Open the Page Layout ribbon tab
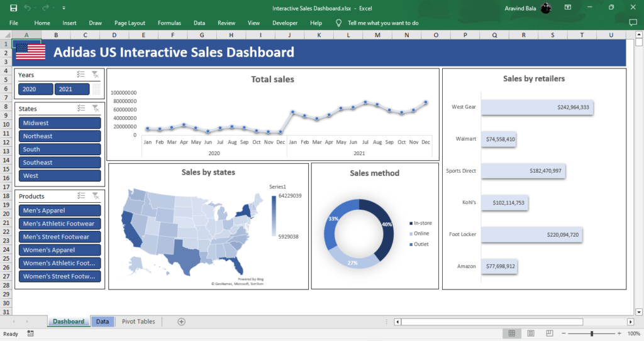 [x=130, y=23]
